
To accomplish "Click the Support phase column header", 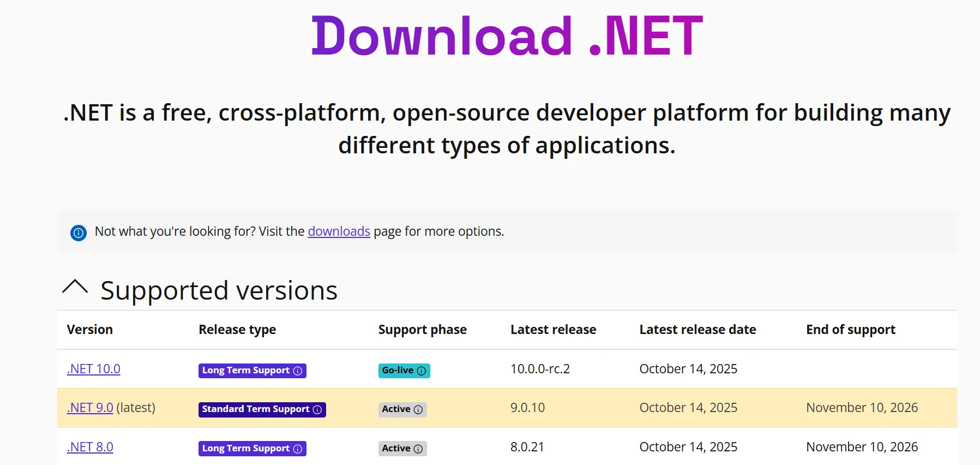I will point(423,330).
